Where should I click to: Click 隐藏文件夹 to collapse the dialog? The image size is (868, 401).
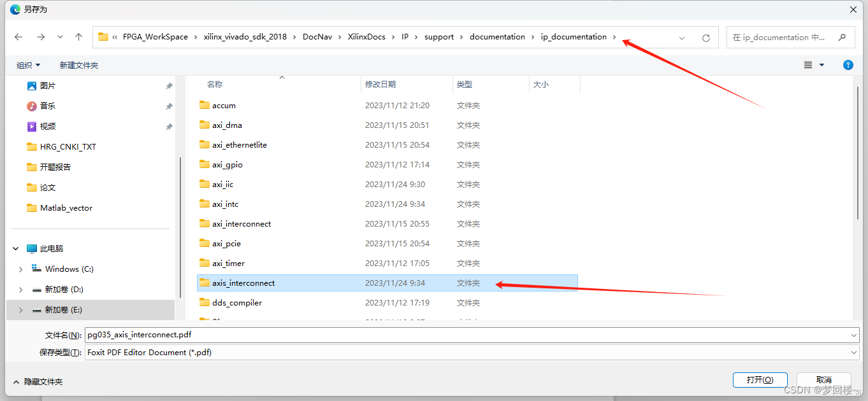point(40,381)
